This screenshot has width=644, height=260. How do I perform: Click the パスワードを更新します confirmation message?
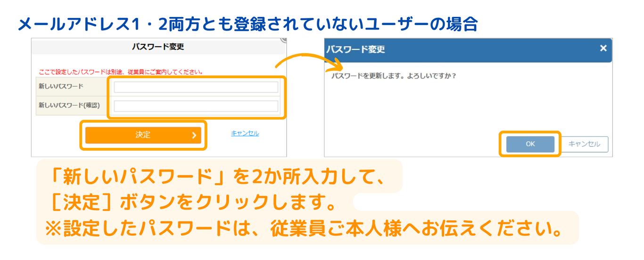(x=394, y=76)
